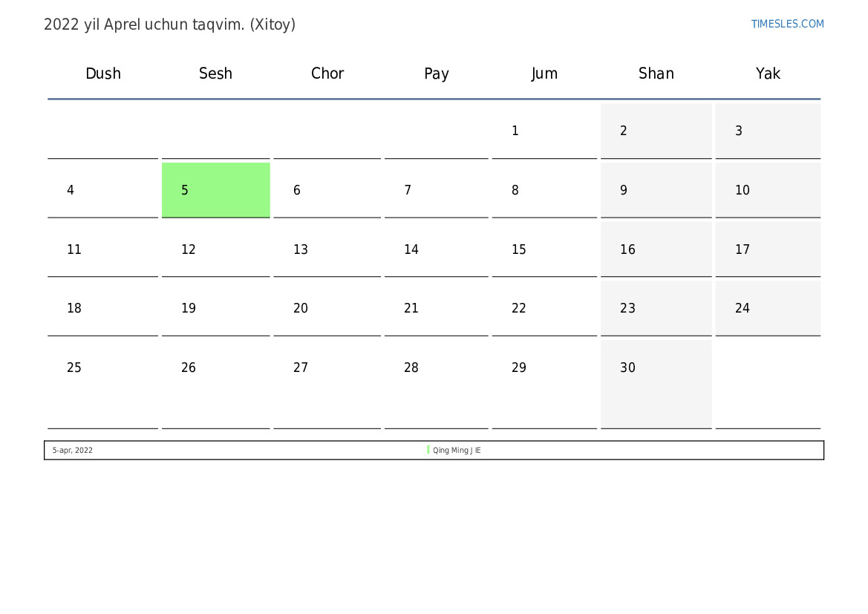Click the Dush weekday header
The height and width of the screenshot is (614, 868).
103,74
